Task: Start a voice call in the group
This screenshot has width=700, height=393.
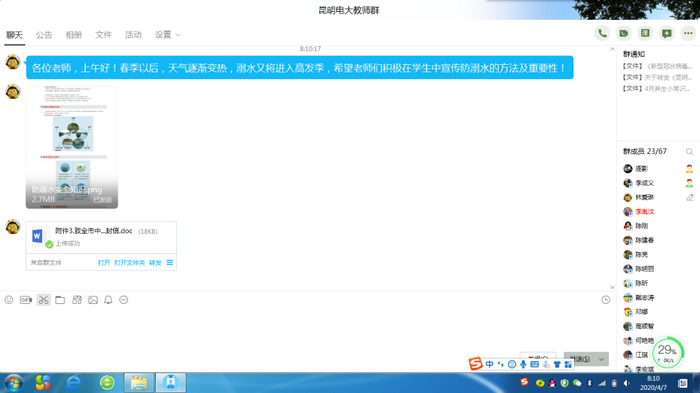Action: 602,33
